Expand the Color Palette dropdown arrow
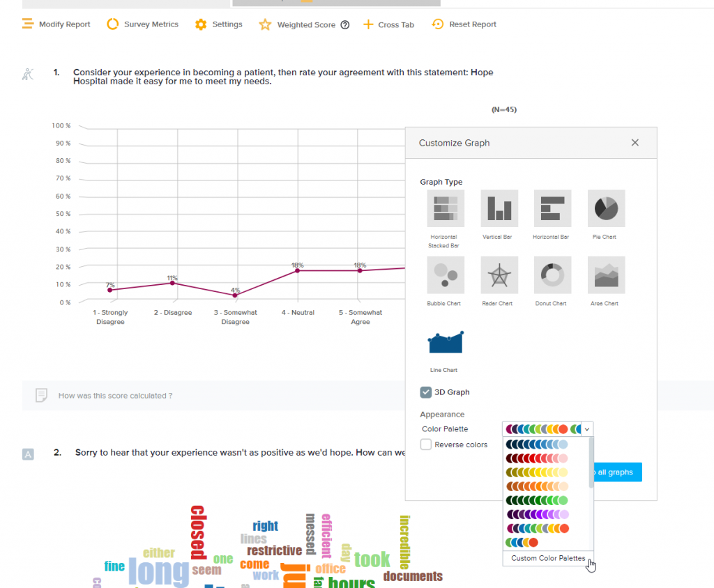Screen dimensions: 714x588 [x=587, y=429]
